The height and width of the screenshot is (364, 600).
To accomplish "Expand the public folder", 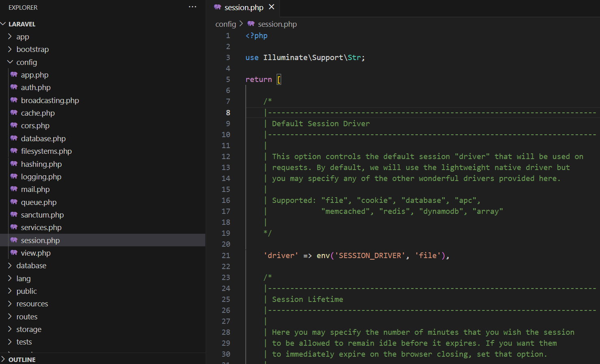I will click(x=10, y=291).
